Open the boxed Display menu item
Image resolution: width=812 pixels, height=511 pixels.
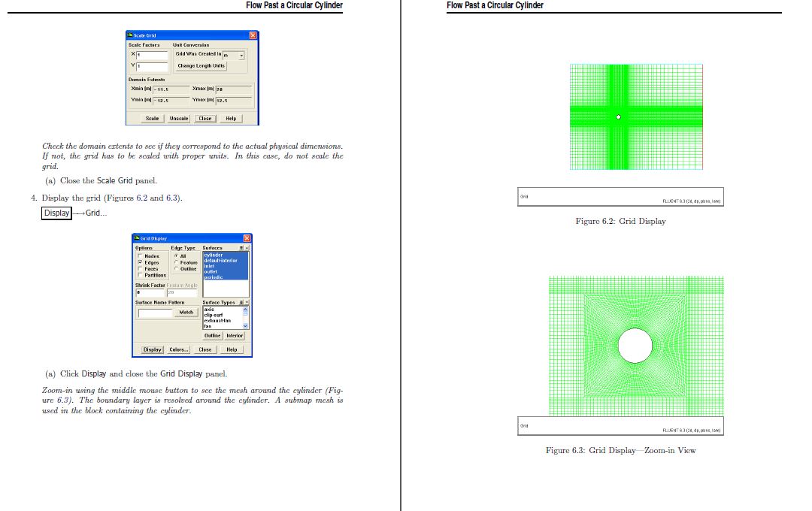click(56, 213)
